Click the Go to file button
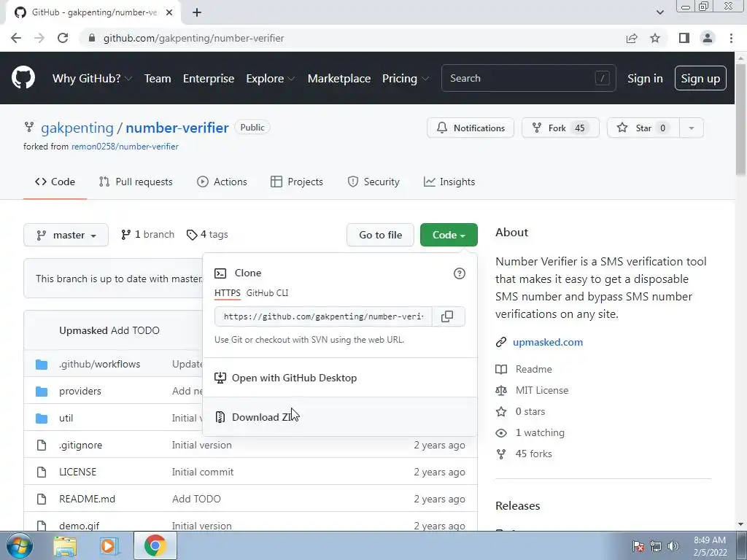Screen dimensions: 747x560 coord(380,235)
